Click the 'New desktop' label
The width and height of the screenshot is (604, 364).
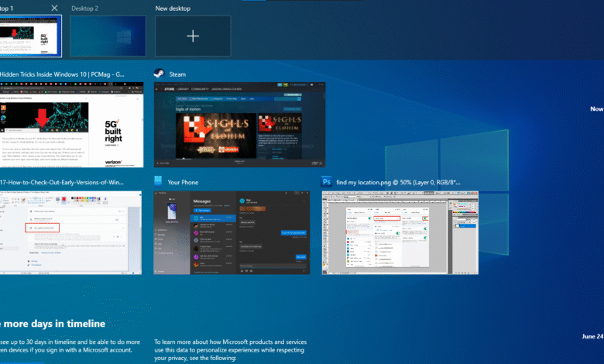coord(173,8)
